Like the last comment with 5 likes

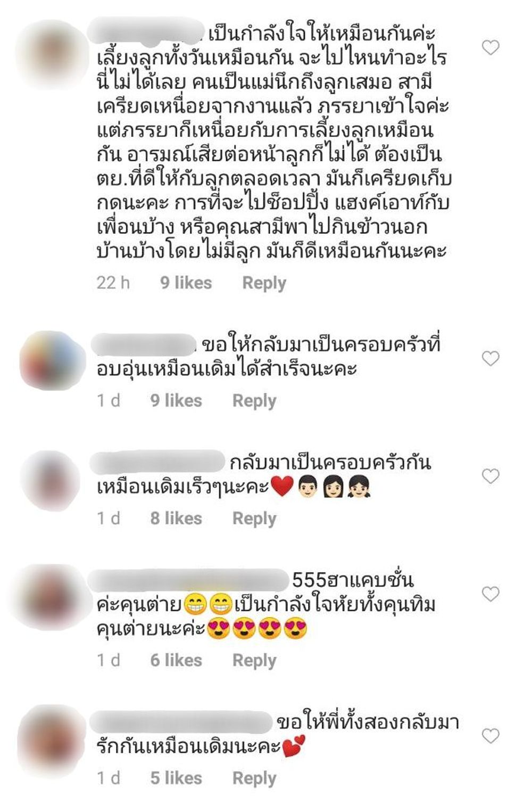coord(490,736)
